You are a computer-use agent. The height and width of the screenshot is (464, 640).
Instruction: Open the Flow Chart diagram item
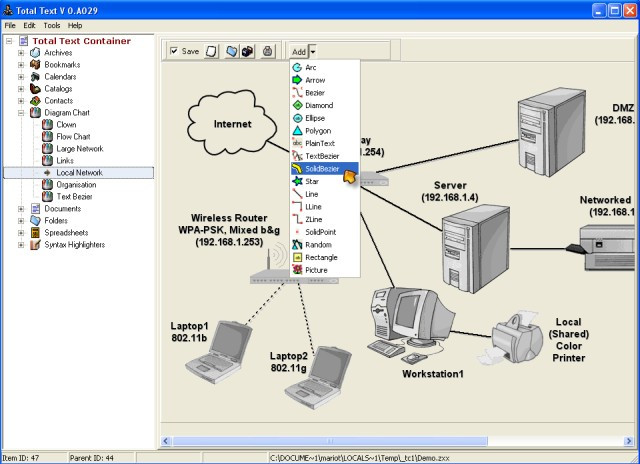[x=73, y=137]
